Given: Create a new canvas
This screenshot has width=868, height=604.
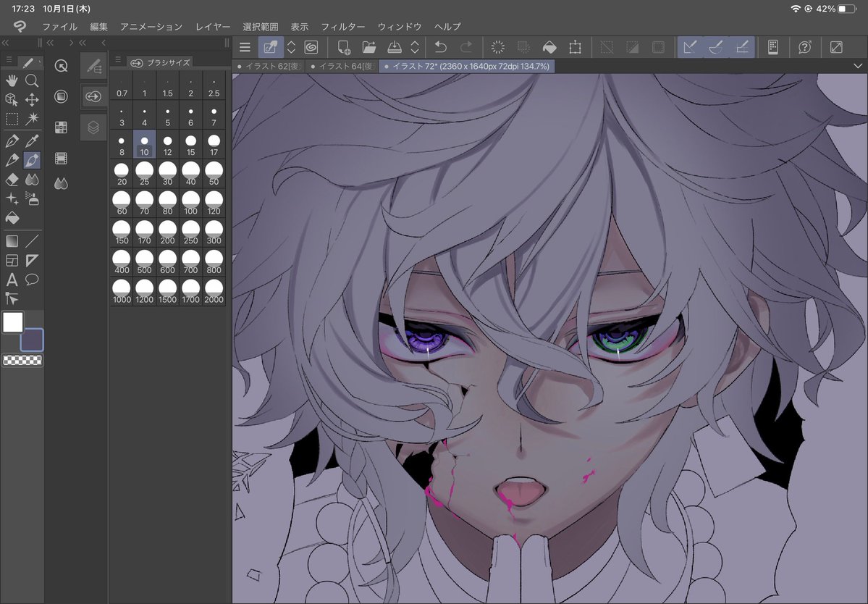Looking at the screenshot, I should (343, 47).
